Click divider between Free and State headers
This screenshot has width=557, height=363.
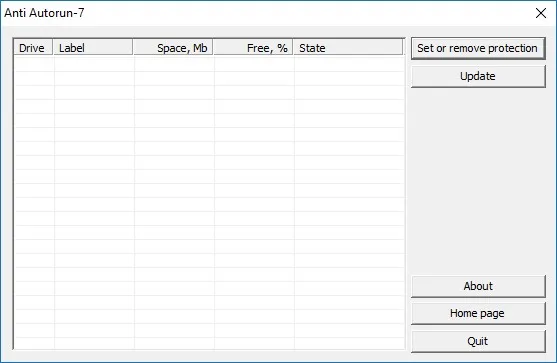[293, 48]
